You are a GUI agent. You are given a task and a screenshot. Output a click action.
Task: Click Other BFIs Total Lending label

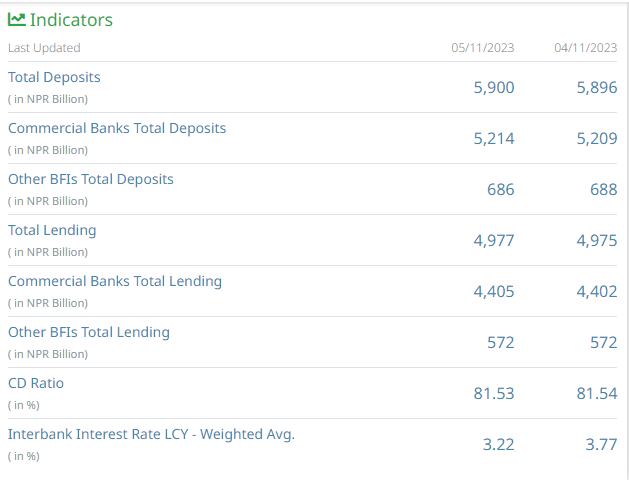pyautogui.click(x=89, y=332)
